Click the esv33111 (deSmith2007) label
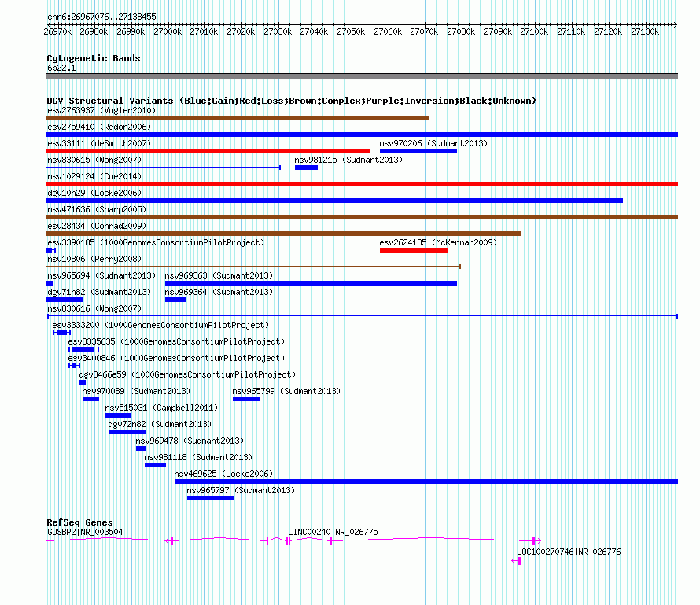 coord(99,143)
